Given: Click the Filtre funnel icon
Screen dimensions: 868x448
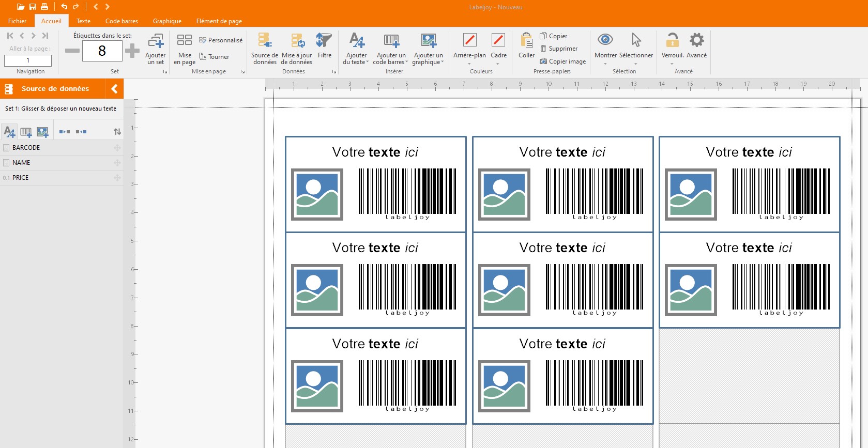Looking at the screenshot, I should [324, 41].
